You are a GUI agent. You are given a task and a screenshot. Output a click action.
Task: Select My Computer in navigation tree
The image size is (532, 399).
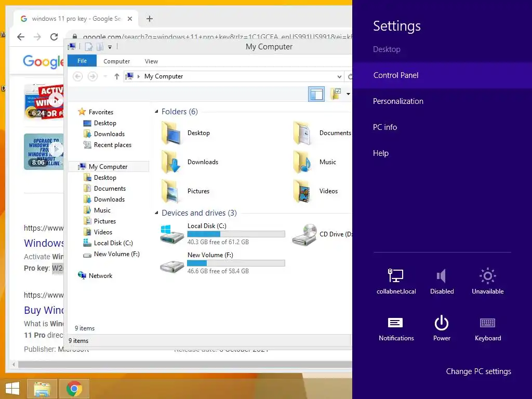pyautogui.click(x=109, y=167)
